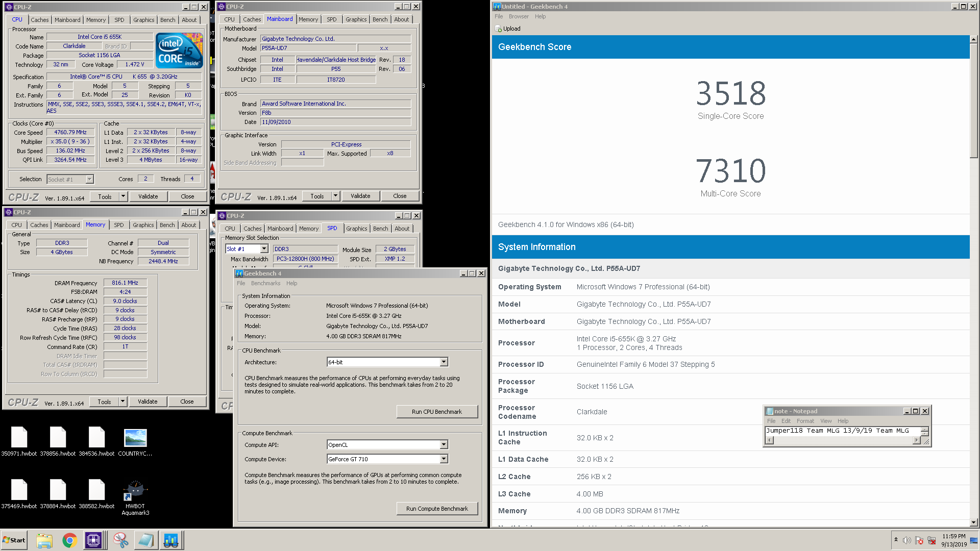Image resolution: width=980 pixels, height=551 pixels.
Task: Select the 375469.hwbot desktop file
Action: pos(19,494)
